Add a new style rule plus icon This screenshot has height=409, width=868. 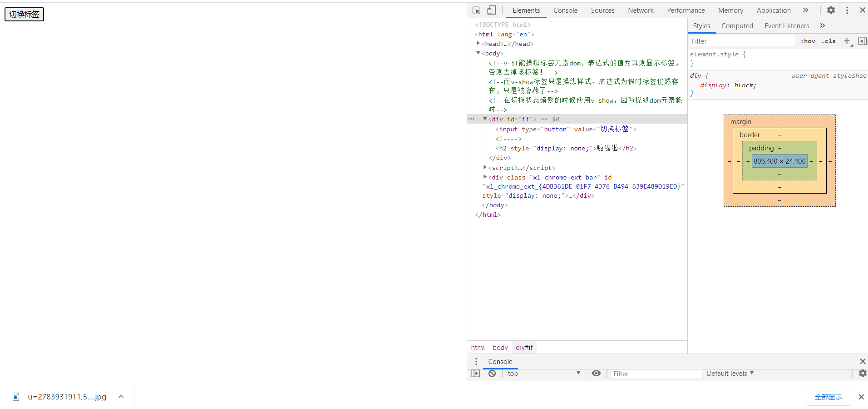pos(847,41)
